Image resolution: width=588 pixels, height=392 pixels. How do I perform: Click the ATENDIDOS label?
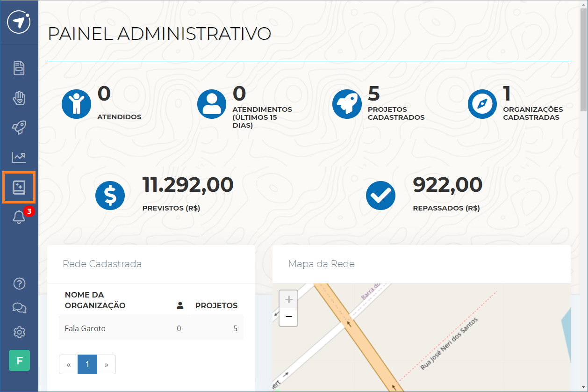tap(119, 117)
